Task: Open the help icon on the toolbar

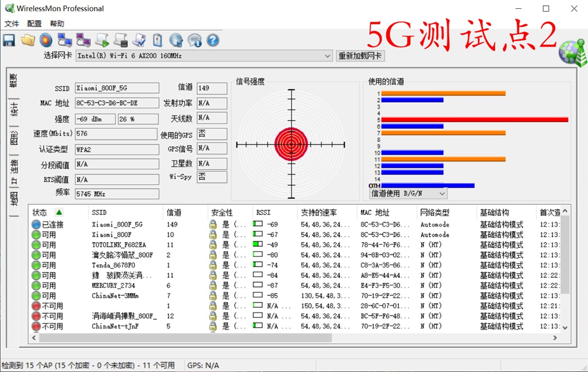Action: 212,40
